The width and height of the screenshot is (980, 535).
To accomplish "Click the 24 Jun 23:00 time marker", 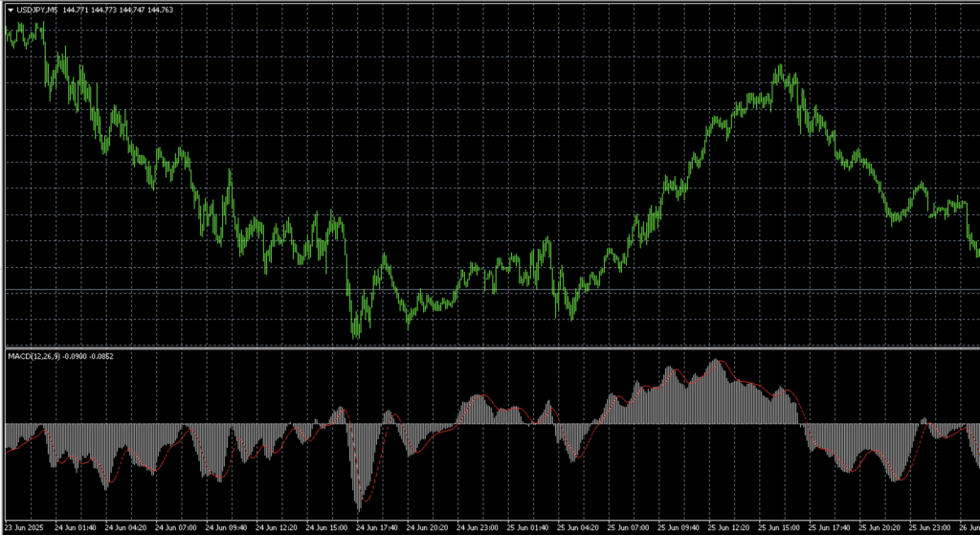I will [x=479, y=527].
